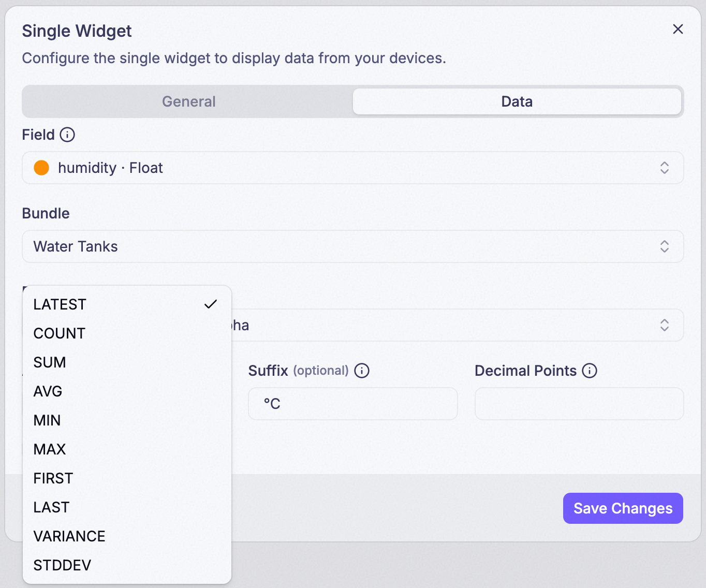Select the MAX option
The width and height of the screenshot is (706, 588).
coord(127,449)
